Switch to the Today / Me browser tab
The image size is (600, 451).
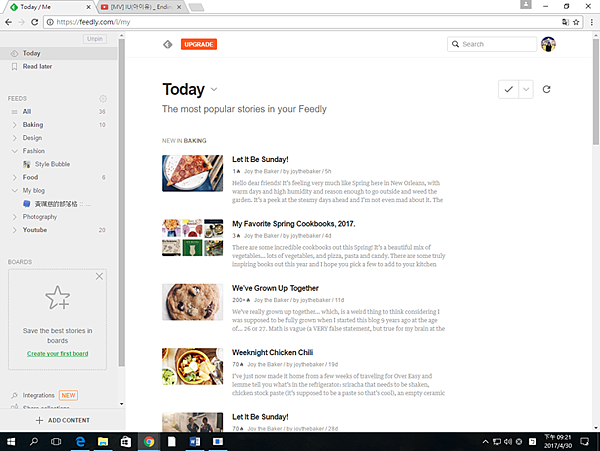[x=48, y=7]
